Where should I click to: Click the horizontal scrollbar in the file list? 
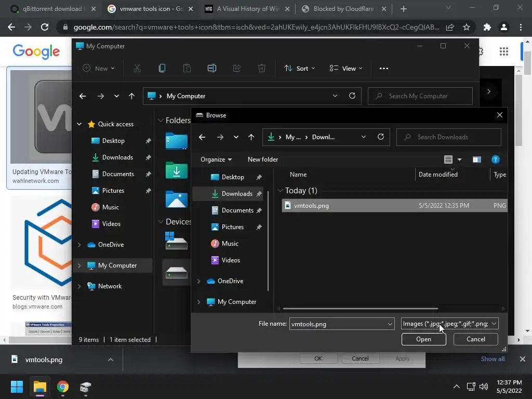pos(360,309)
